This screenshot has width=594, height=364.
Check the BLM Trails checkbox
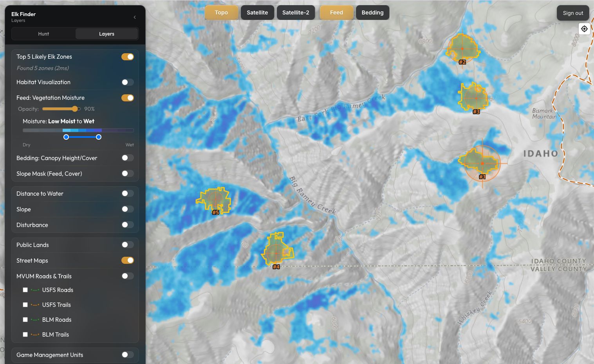25,335
